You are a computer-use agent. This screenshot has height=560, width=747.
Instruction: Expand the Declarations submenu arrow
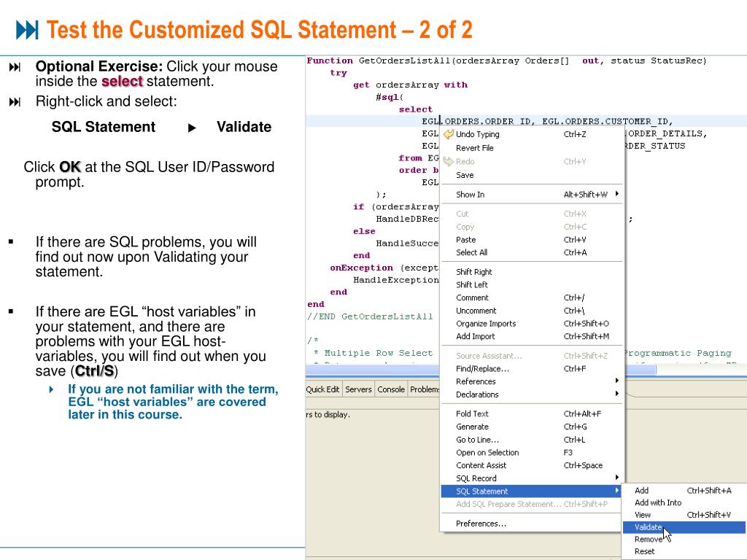(616, 394)
